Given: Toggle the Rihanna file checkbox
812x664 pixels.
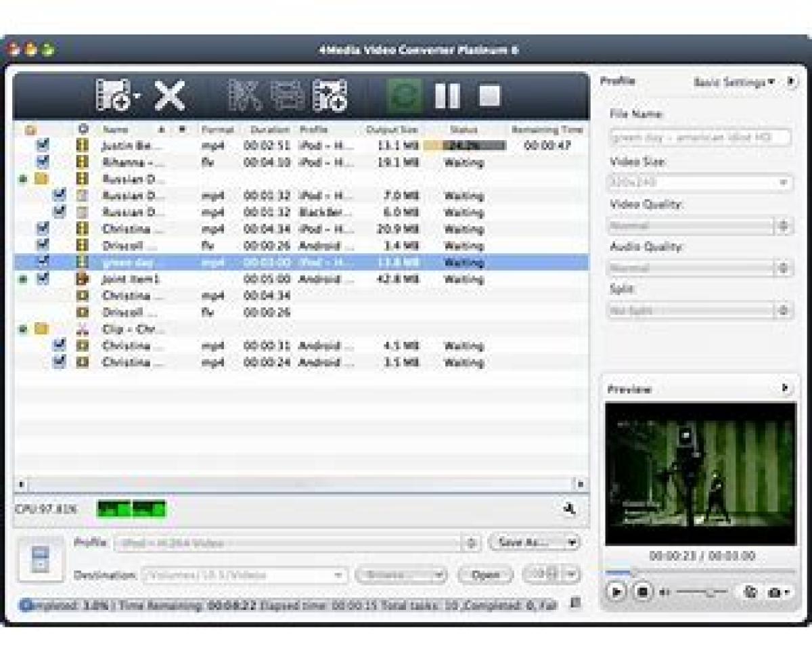Looking at the screenshot, I should [x=43, y=162].
